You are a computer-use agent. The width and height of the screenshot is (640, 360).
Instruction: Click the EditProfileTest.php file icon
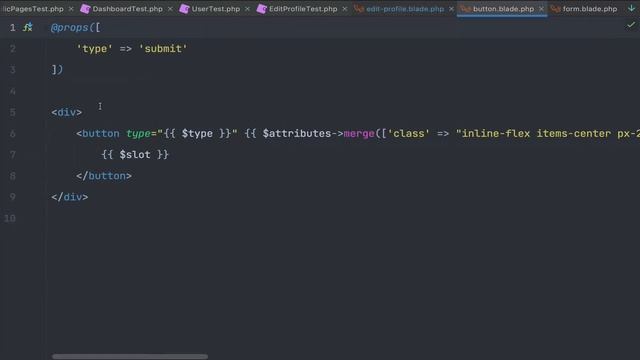point(261,9)
